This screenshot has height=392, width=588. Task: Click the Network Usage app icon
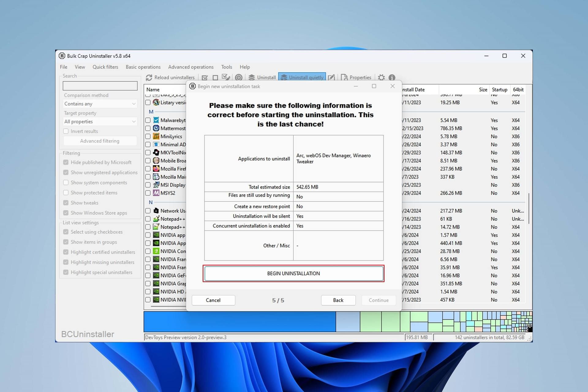(x=156, y=211)
